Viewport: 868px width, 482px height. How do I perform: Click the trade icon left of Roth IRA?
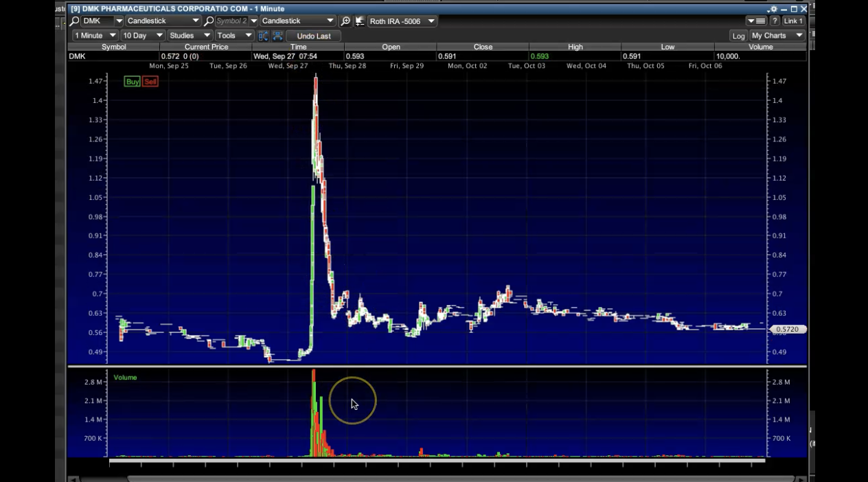pyautogui.click(x=359, y=21)
